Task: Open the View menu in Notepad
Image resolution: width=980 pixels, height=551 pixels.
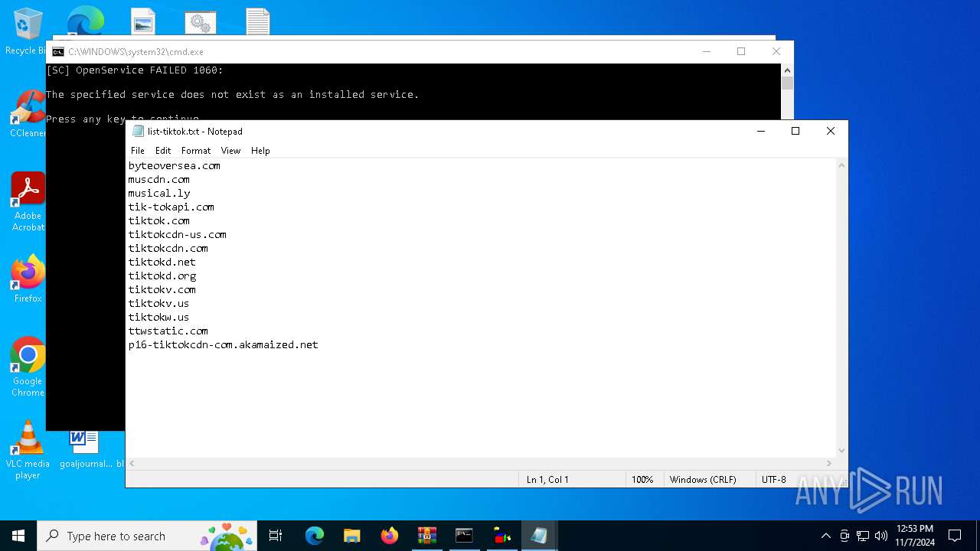Action: click(x=230, y=151)
